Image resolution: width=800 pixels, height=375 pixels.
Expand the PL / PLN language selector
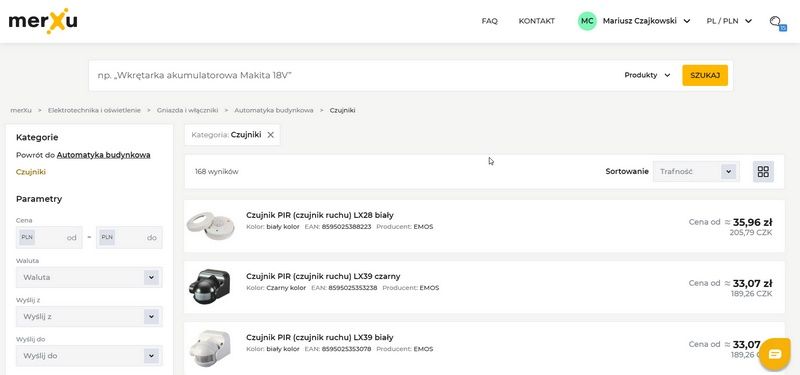[729, 21]
